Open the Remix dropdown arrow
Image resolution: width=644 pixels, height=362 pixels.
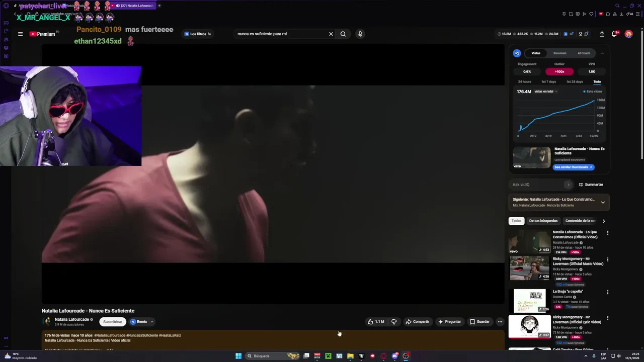151,322
